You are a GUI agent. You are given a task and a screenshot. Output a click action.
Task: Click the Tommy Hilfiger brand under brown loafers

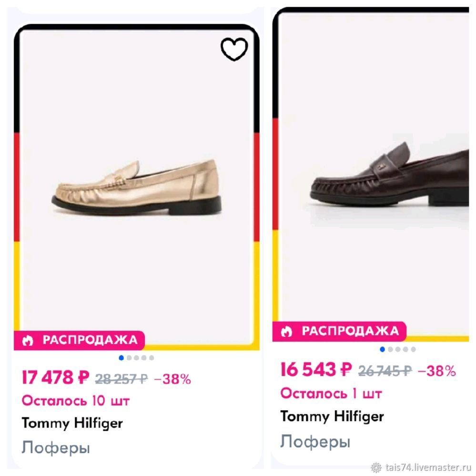click(x=332, y=416)
